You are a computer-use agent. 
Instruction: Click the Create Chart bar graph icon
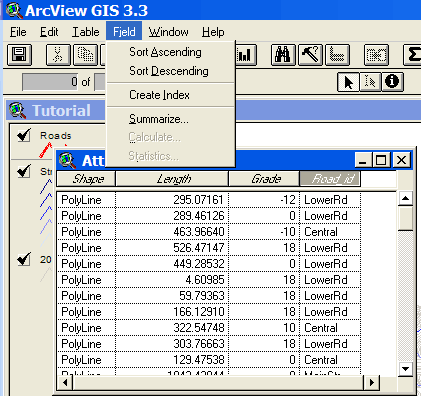click(x=246, y=55)
